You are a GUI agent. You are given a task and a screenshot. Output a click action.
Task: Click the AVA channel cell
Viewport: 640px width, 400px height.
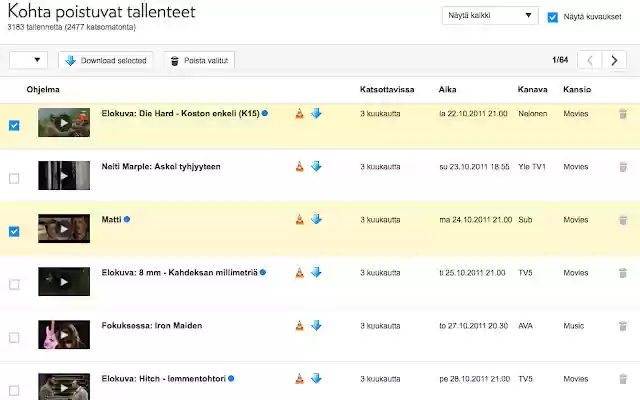(525, 326)
